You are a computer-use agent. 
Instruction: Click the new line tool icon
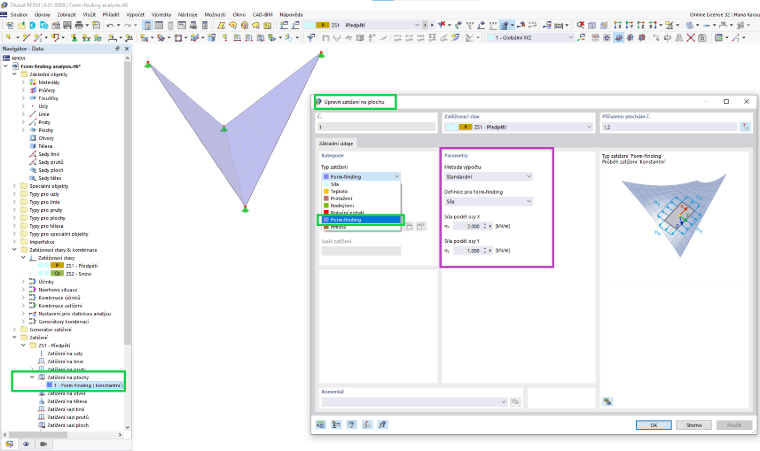click(26, 37)
